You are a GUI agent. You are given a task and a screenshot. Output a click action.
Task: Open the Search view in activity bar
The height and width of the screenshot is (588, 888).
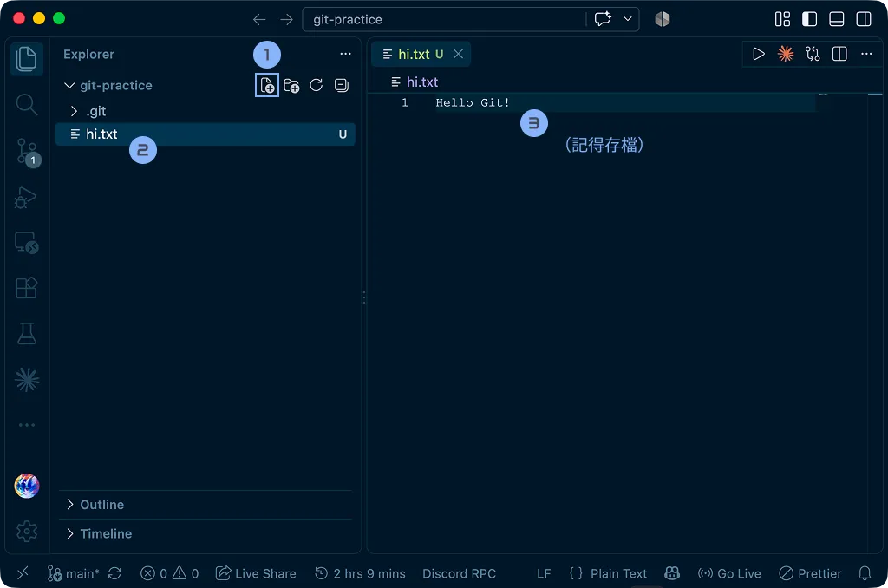click(x=26, y=105)
